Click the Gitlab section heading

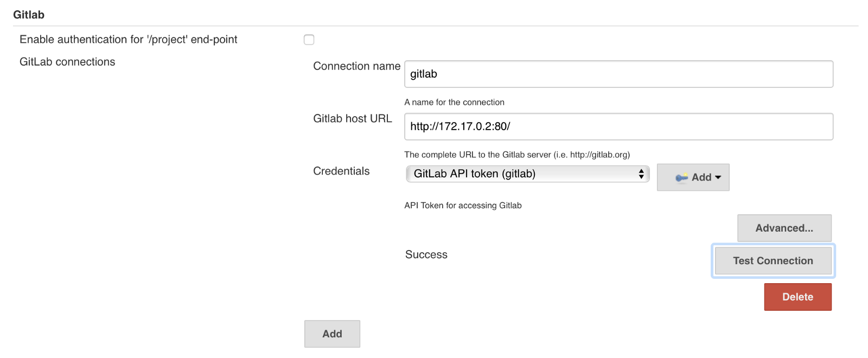point(29,15)
